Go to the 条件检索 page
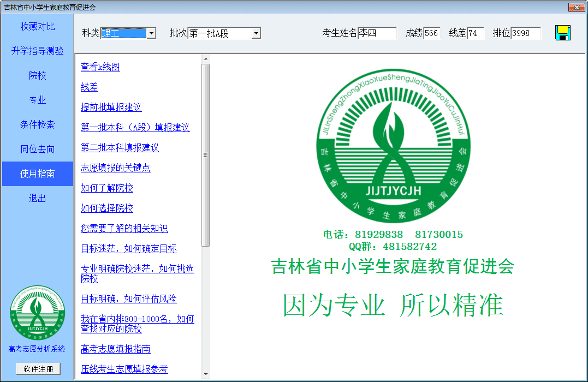This screenshot has width=588, height=382. (x=38, y=124)
